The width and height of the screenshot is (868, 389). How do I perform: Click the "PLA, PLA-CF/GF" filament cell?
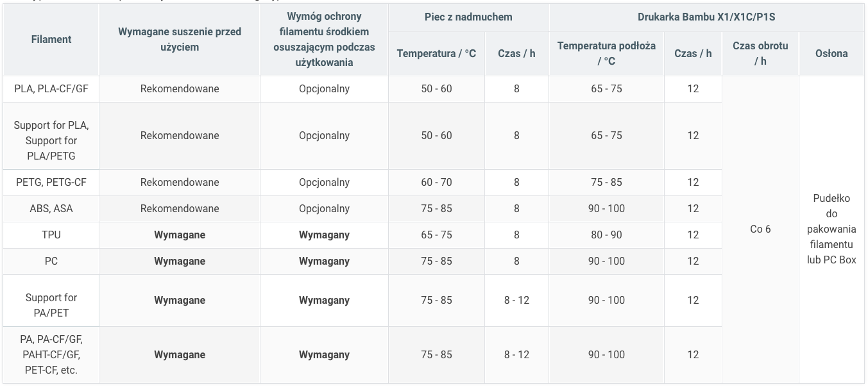click(x=51, y=89)
